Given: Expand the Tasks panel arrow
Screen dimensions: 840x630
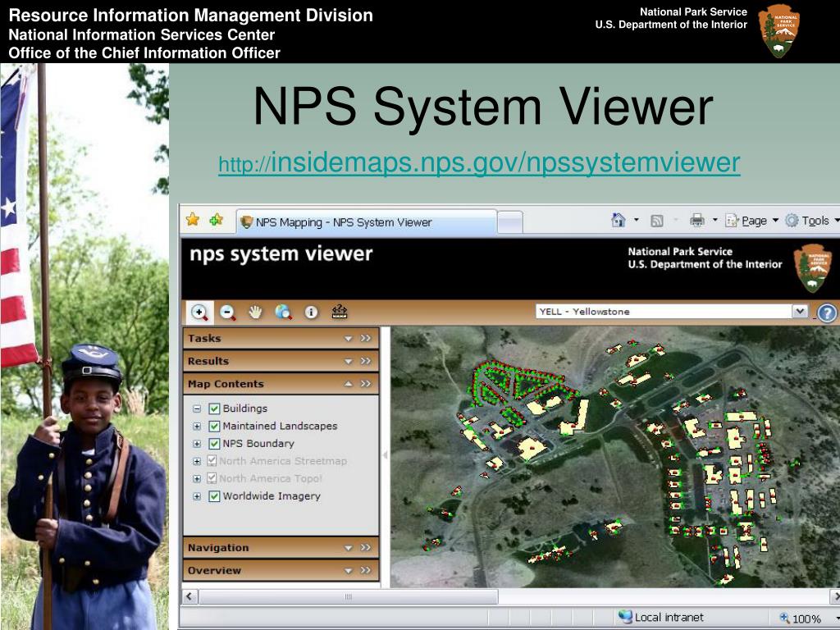Looking at the screenshot, I should [x=348, y=339].
